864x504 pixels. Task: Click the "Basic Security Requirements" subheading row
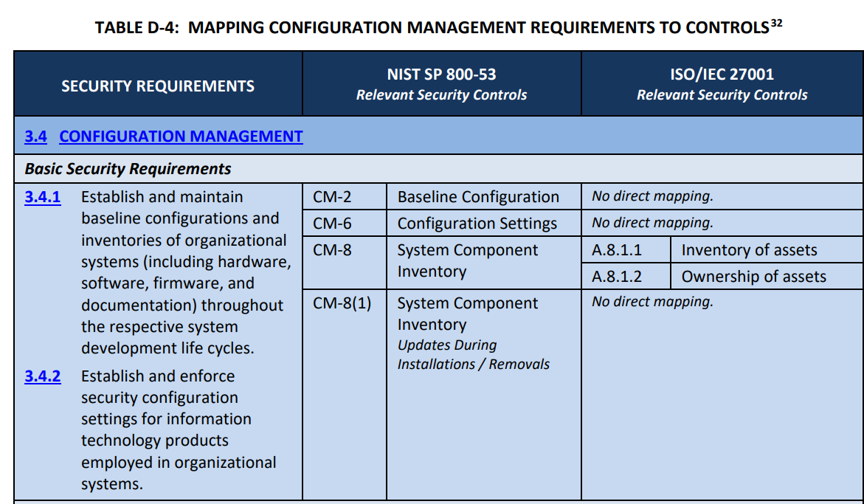point(128,169)
